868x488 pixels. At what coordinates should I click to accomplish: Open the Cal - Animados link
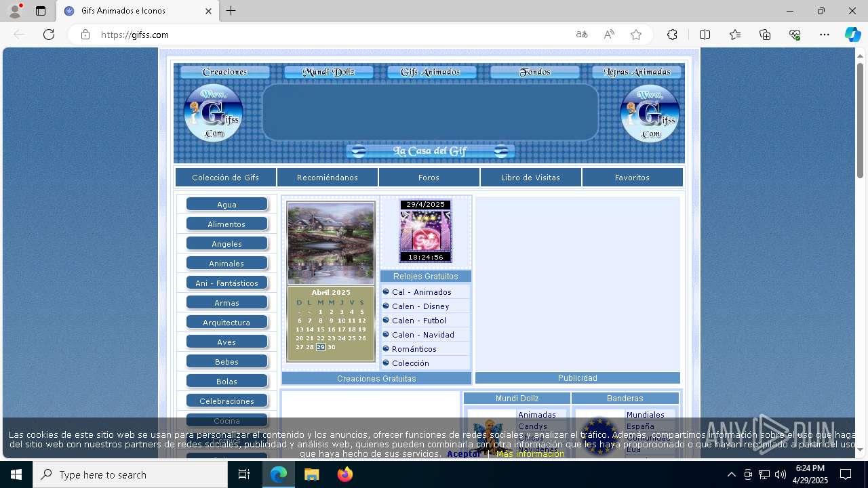point(421,292)
